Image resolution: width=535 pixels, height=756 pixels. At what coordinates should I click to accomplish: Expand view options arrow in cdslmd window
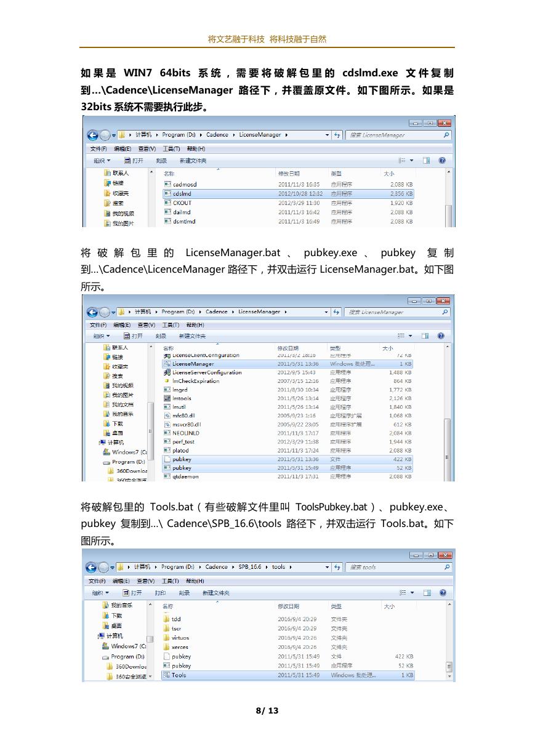pos(412,161)
